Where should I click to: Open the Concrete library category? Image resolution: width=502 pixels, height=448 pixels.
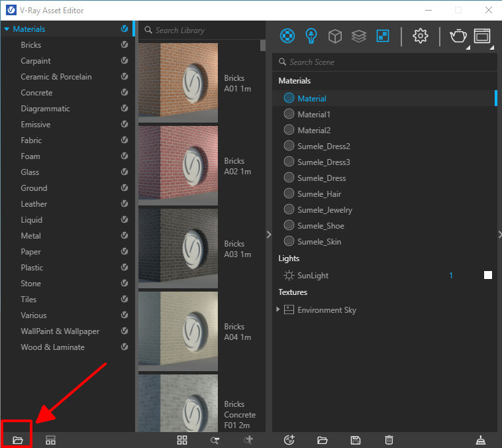[x=36, y=93]
